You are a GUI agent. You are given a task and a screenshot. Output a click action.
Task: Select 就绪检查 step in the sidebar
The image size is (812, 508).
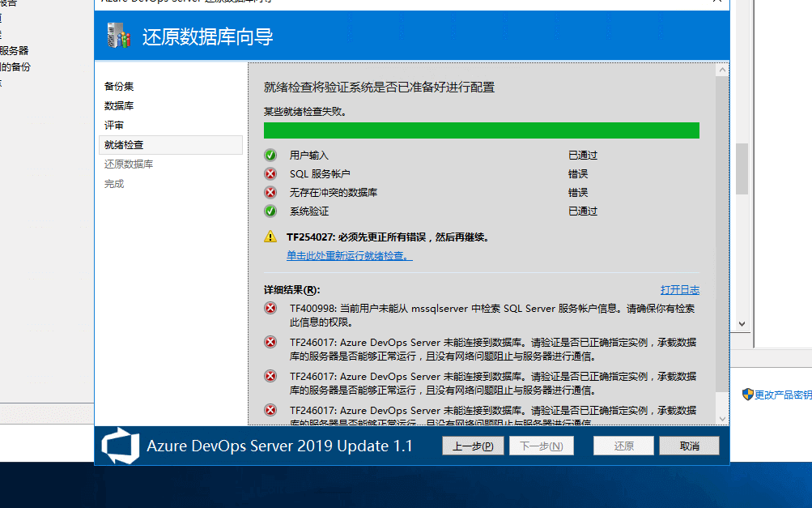click(124, 145)
